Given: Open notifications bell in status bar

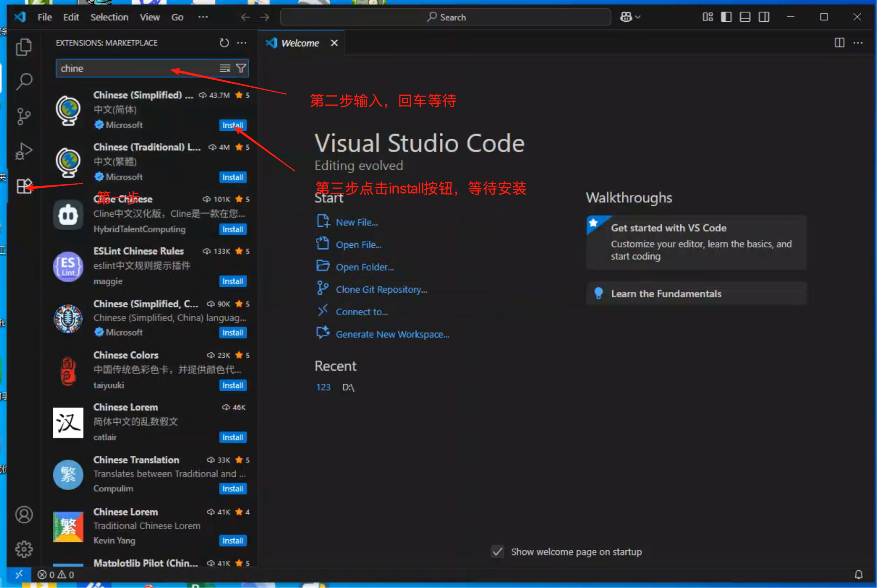Looking at the screenshot, I should 858,574.
